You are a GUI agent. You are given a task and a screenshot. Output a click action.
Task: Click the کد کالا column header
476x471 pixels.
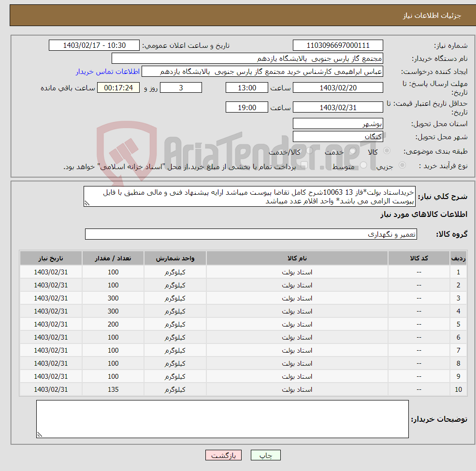(419, 258)
